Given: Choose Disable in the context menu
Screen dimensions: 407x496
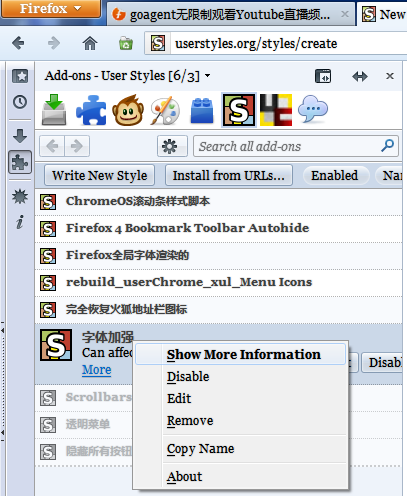Looking at the screenshot, I should tap(240, 376).
